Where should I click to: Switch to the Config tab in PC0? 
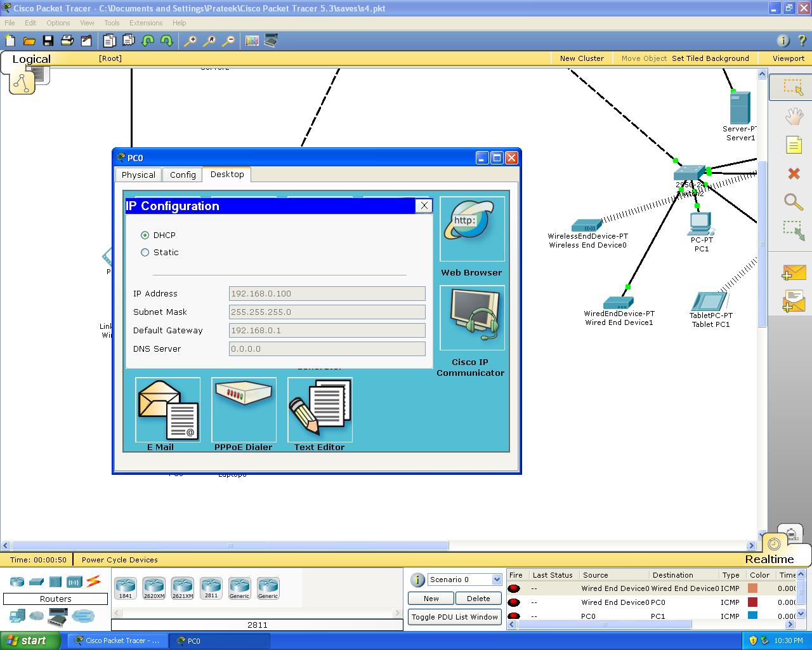(183, 175)
